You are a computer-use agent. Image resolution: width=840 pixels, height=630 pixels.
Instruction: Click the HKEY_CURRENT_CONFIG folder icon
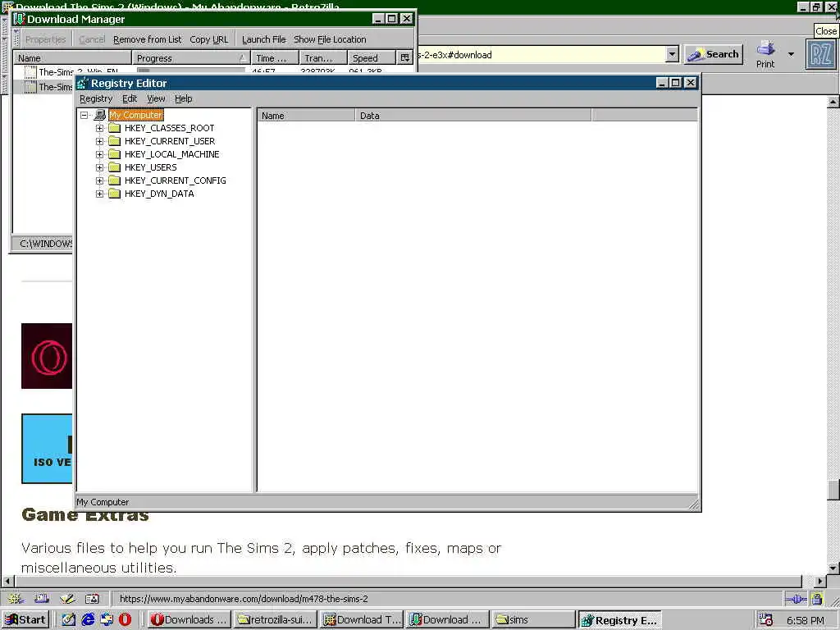tap(114, 180)
